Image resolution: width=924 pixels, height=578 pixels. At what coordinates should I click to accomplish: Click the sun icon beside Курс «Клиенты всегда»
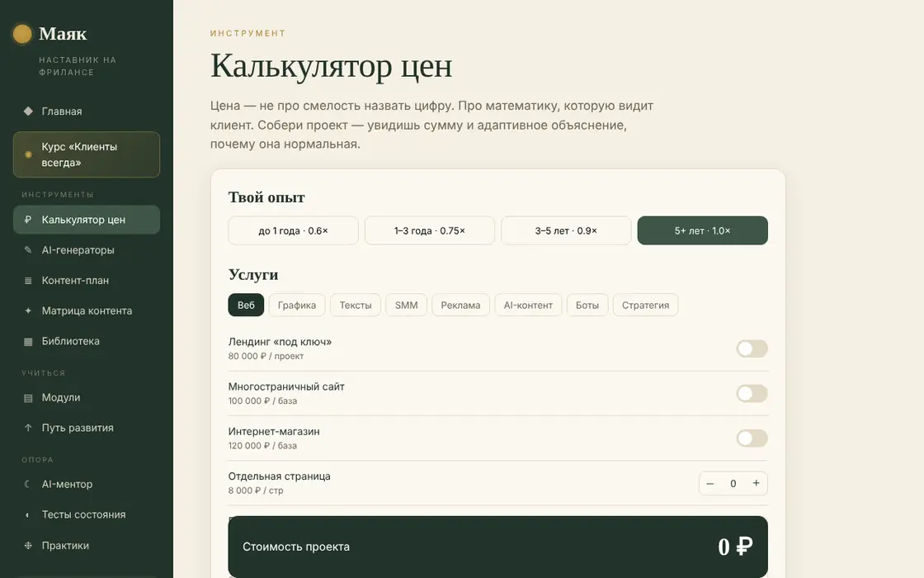tap(28, 154)
